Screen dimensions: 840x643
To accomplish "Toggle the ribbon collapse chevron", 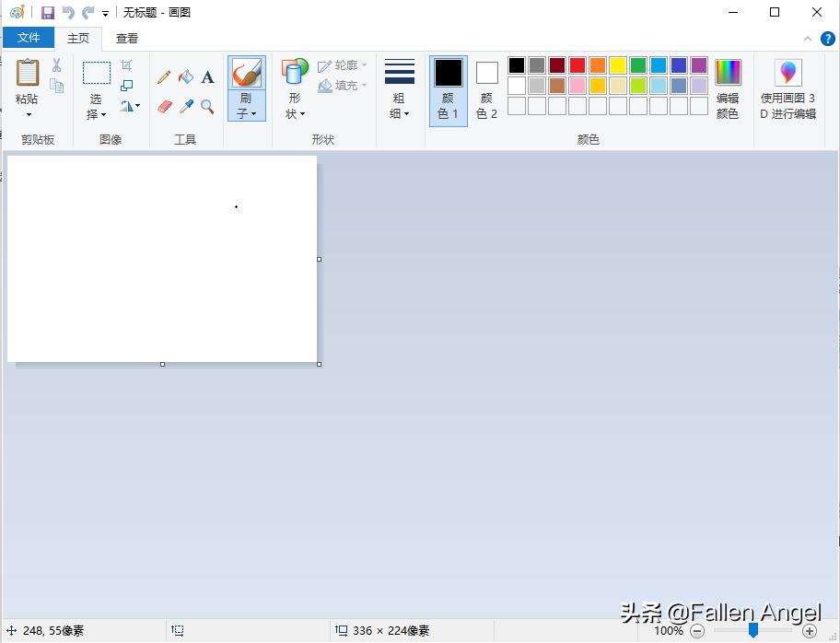I will pyautogui.click(x=808, y=39).
